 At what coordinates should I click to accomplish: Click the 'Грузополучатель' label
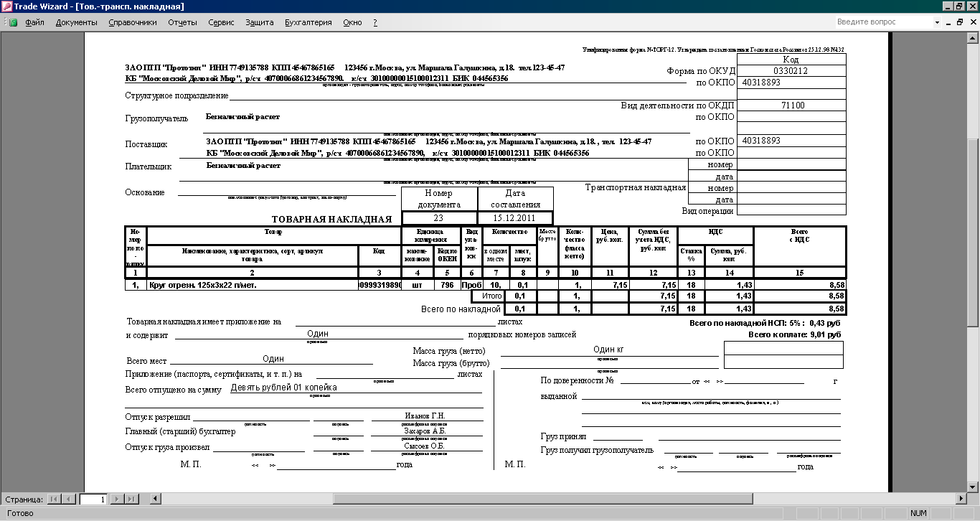click(x=156, y=119)
